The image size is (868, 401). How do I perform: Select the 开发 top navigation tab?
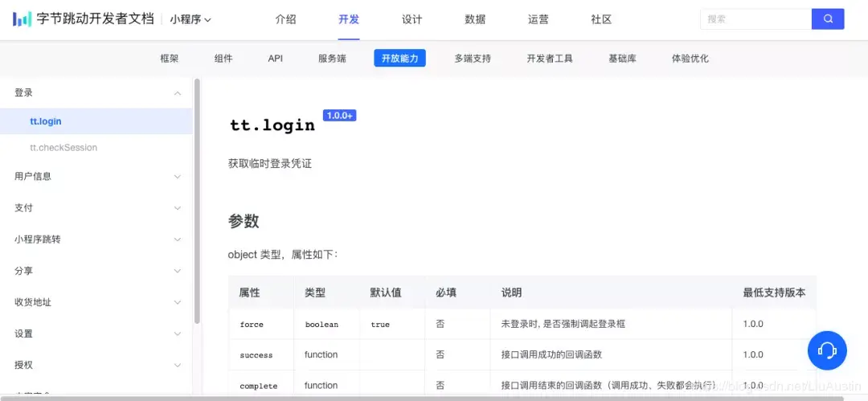click(x=349, y=19)
